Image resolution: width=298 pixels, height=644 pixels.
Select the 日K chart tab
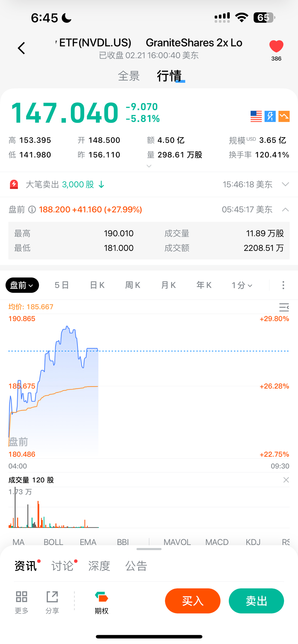tap(97, 285)
